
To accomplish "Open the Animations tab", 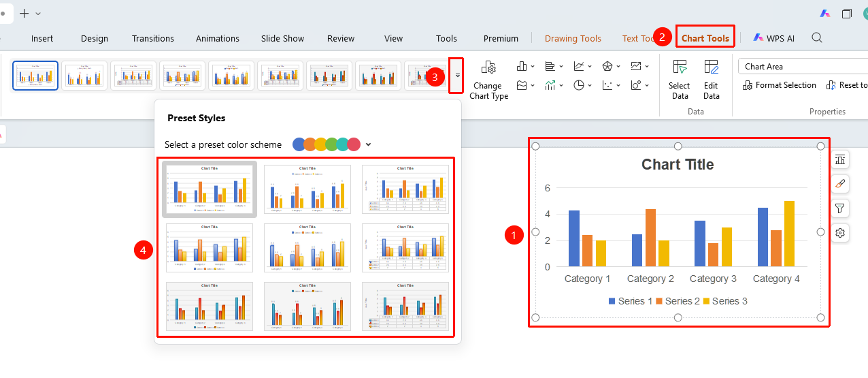I will [218, 38].
